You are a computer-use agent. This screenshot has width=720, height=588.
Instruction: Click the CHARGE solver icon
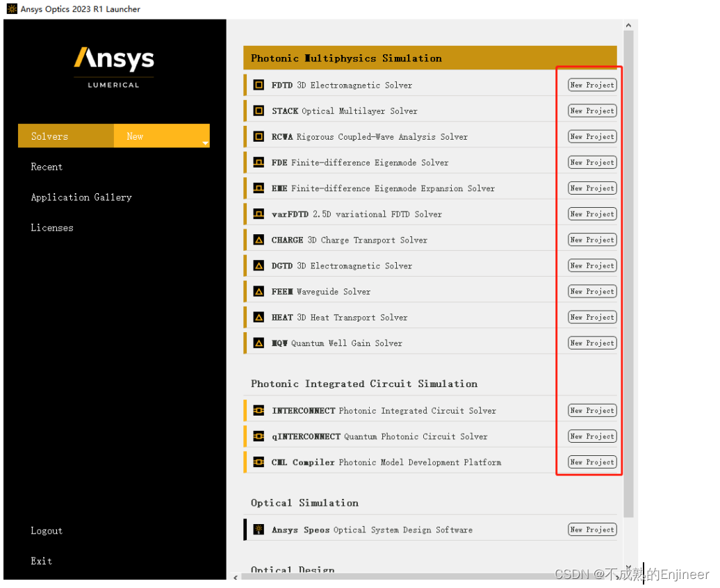259,240
